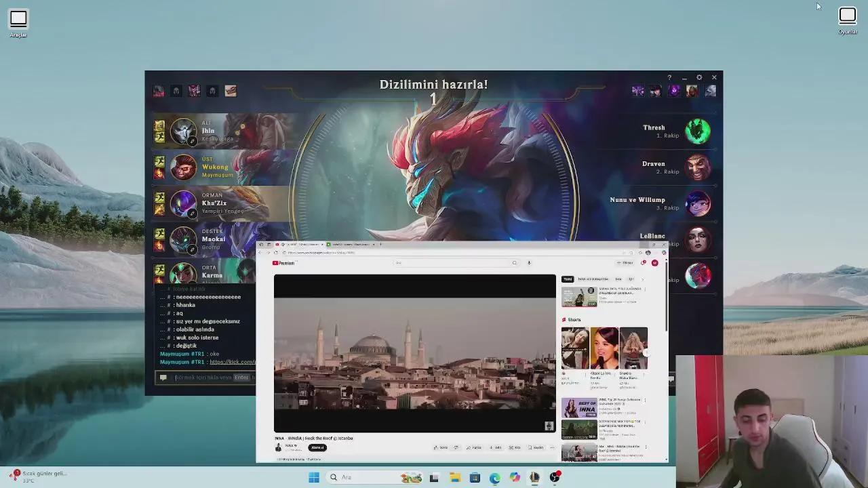Select the Tümü filter chip
Viewport: 868px width, 488px height.
coord(568,279)
